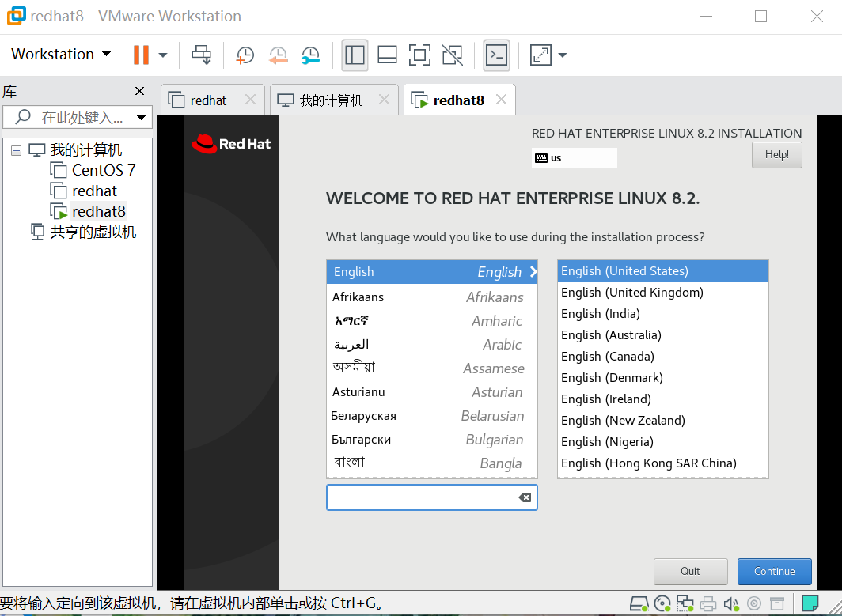This screenshot has height=616, width=842.
Task: Select the Bulgarian language row
Action: coord(432,440)
